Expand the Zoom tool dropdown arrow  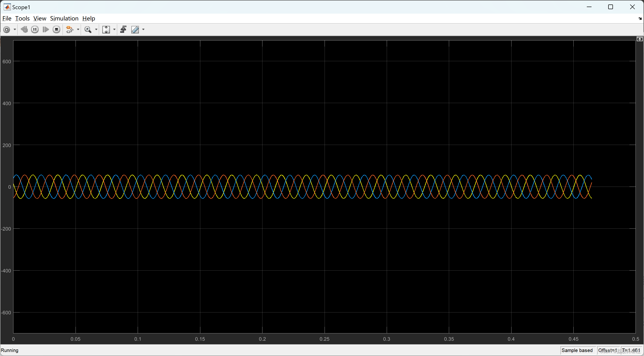click(96, 29)
